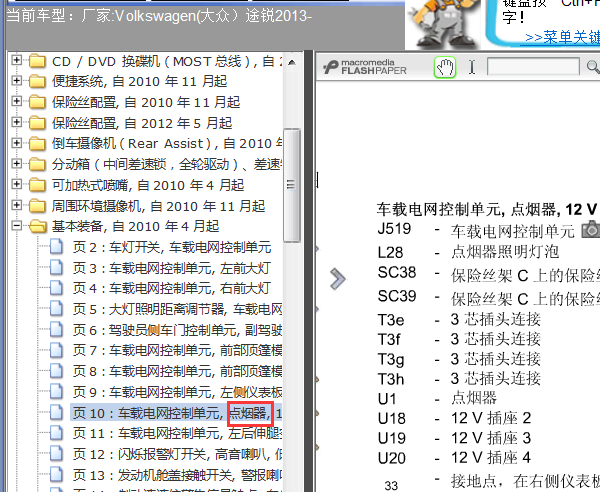
Task: Expand 便捷系统 tree node
Action: [16, 80]
